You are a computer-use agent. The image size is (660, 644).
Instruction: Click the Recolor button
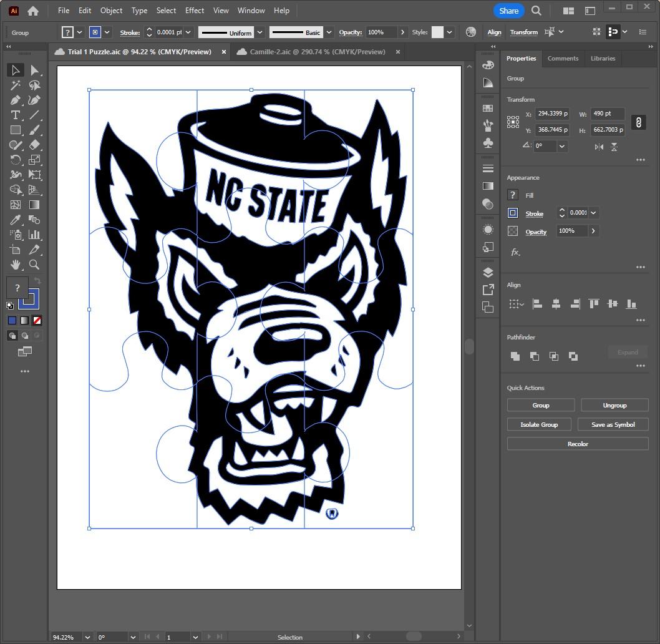coord(578,444)
